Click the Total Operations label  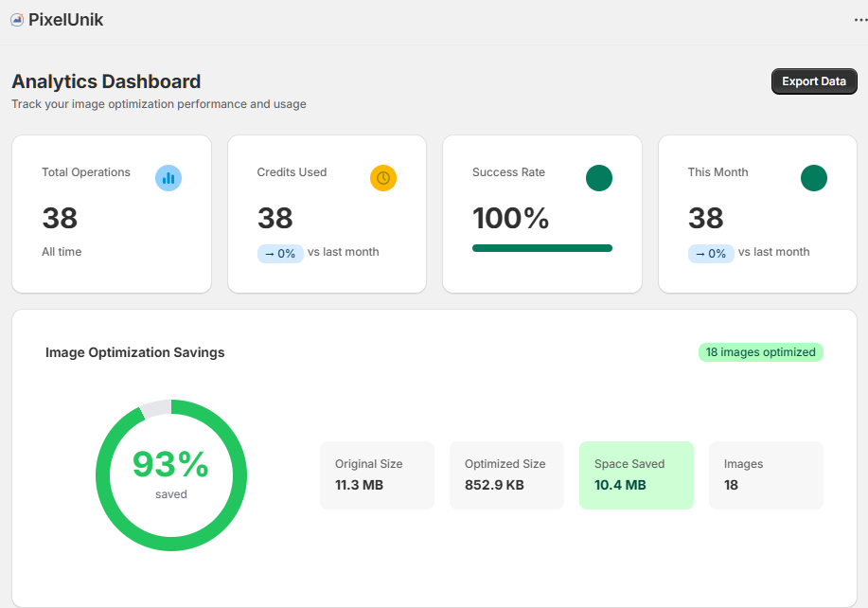pyautogui.click(x=86, y=172)
